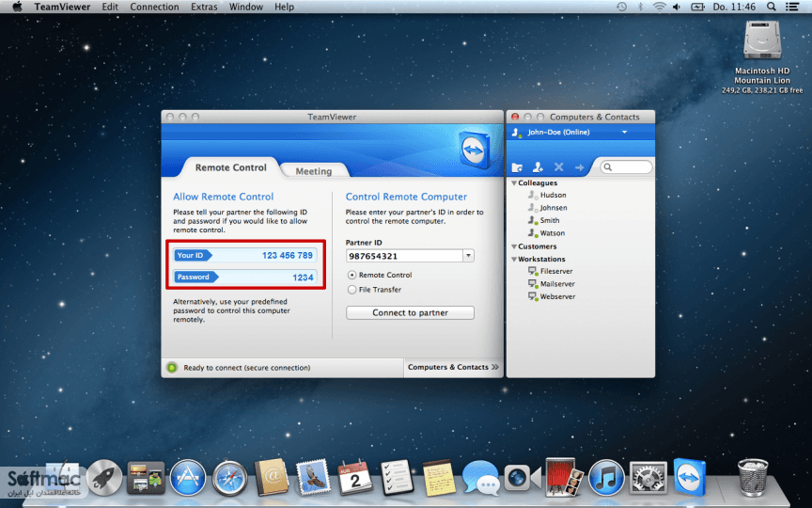The image size is (812, 508).
Task: Open Notification Center from the menu bar
Action: coord(792,7)
